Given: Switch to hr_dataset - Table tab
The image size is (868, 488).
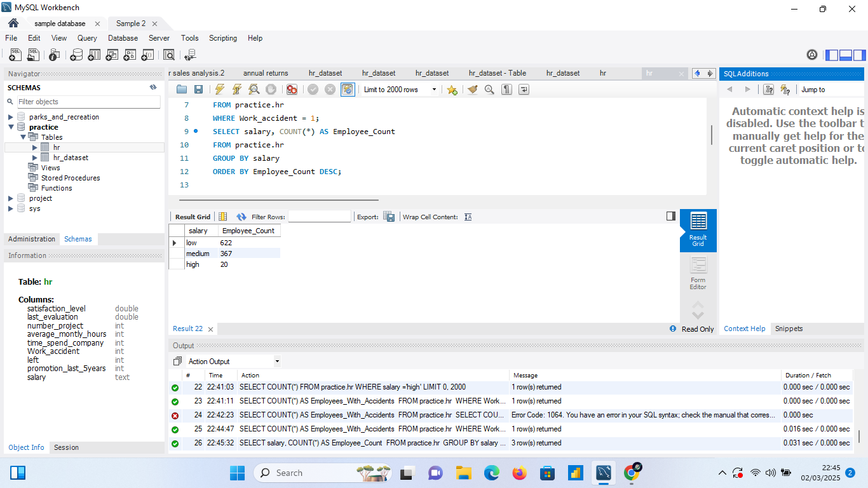Looking at the screenshot, I should click(x=498, y=73).
